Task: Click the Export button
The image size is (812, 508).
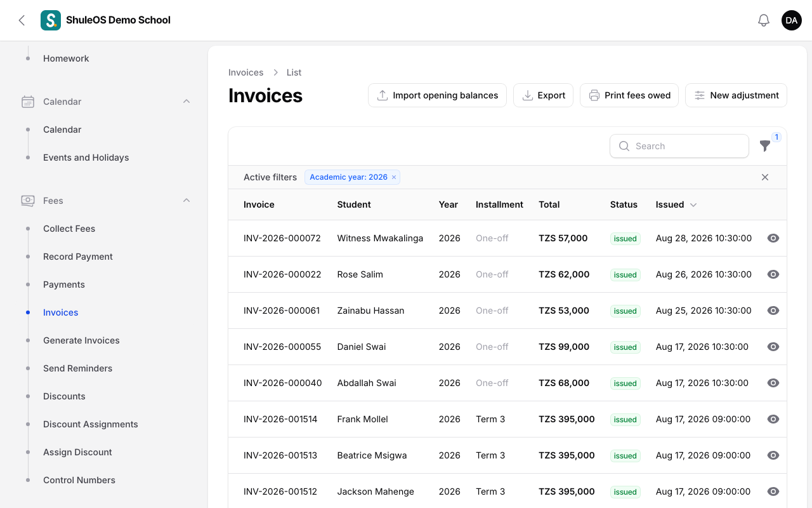Action: (543, 95)
